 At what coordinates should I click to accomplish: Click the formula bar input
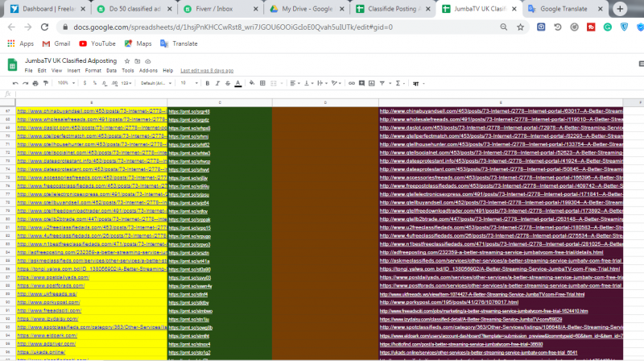click(x=328, y=94)
